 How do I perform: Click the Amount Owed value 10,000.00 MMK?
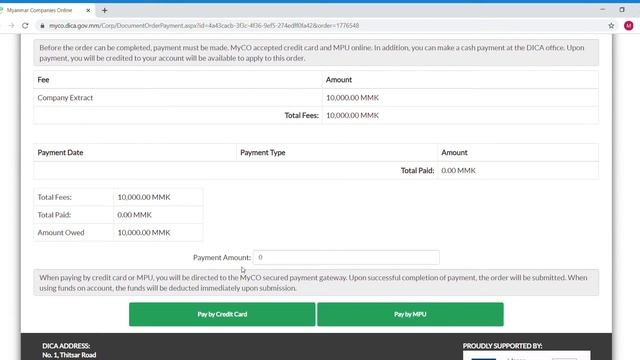point(144,233)
